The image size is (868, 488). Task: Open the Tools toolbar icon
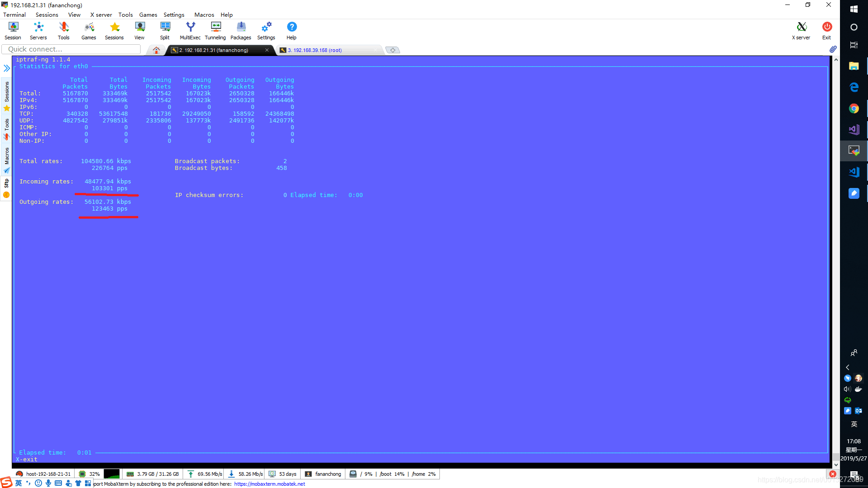point(64,31)
